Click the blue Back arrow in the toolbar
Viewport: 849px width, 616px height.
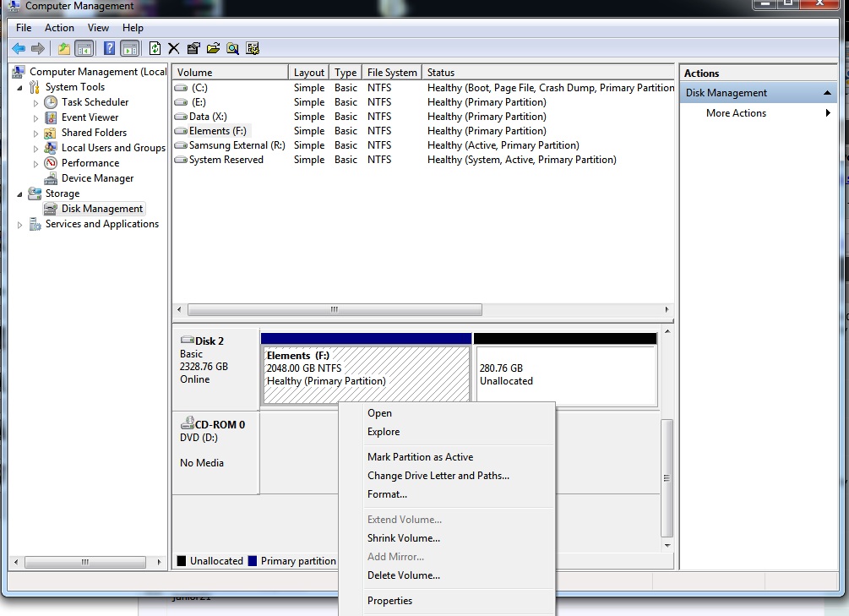(x=19, y=49)
